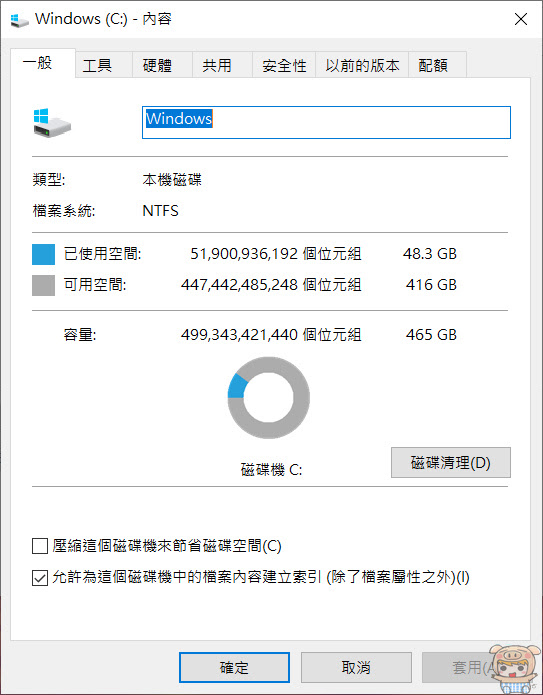Uncheck the file content indexing checkbox

pos(40,578)
